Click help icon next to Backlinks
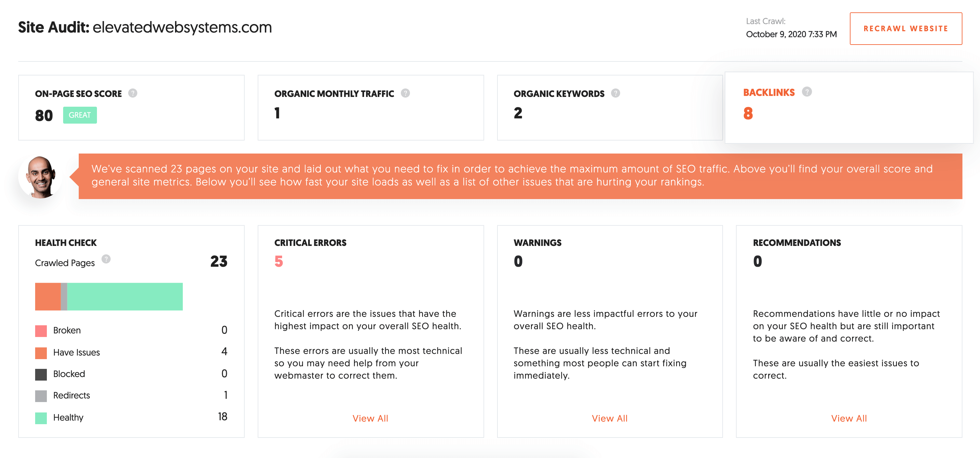980x458 pixels. [807, 92]
